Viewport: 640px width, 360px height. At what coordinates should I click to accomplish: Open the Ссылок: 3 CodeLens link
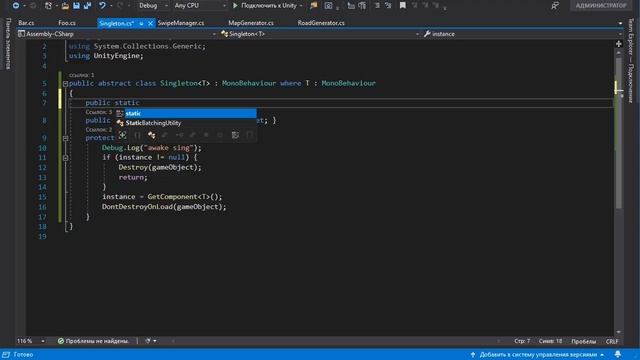[x=99, y=112]
